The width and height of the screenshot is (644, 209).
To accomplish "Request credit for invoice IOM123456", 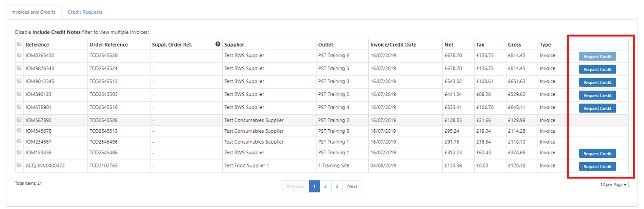I will (597, 154).
